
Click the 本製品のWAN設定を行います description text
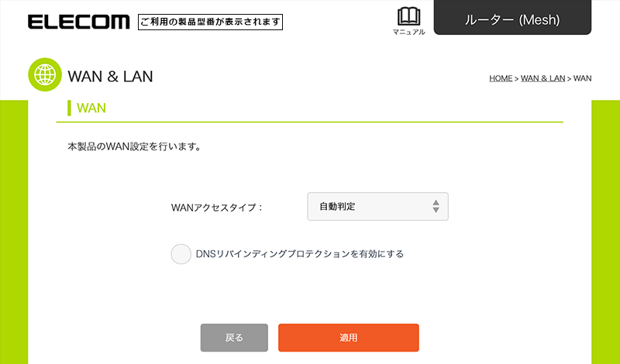click(134, 147)
